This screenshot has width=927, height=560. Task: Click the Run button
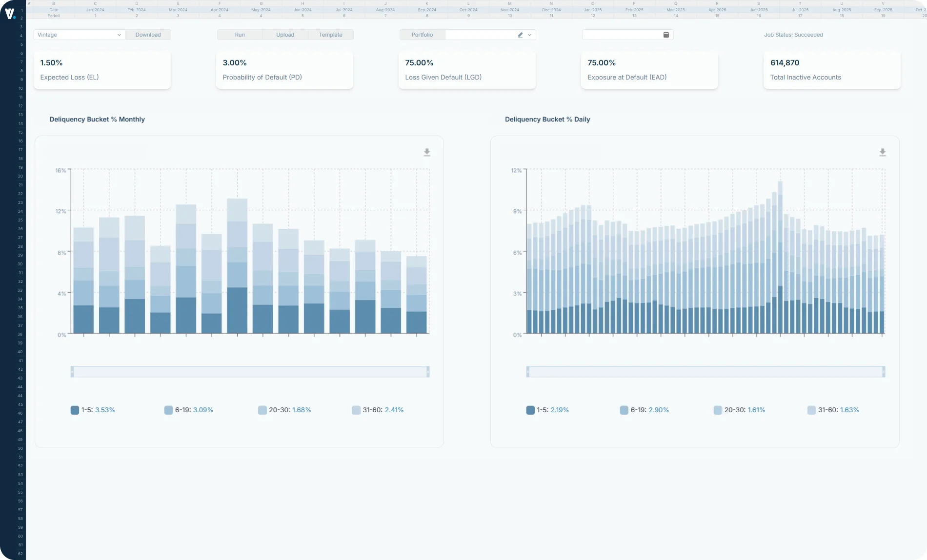[239, 35]
